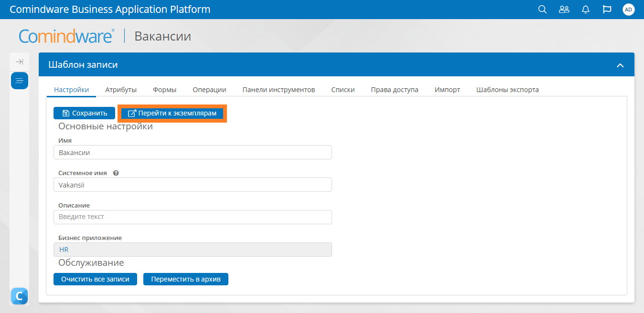Click Очистить все записи button
This screenshot has width=644, height=313.
coord(95,279)
